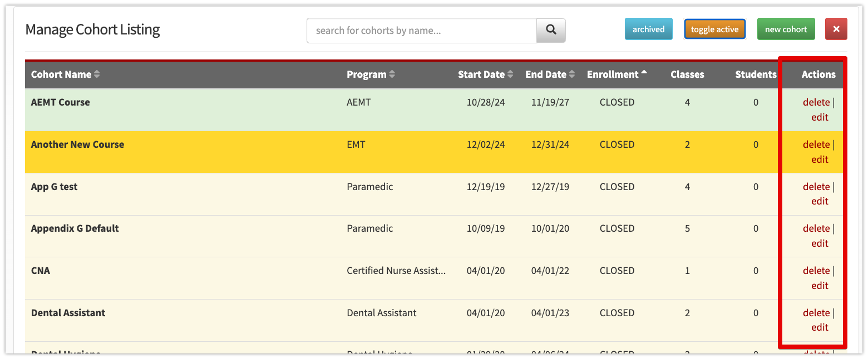The width and height of the screenshot is (868, 359).
Task: Edit the AEMT Course cohort
Action: click(x=820, y=117)
